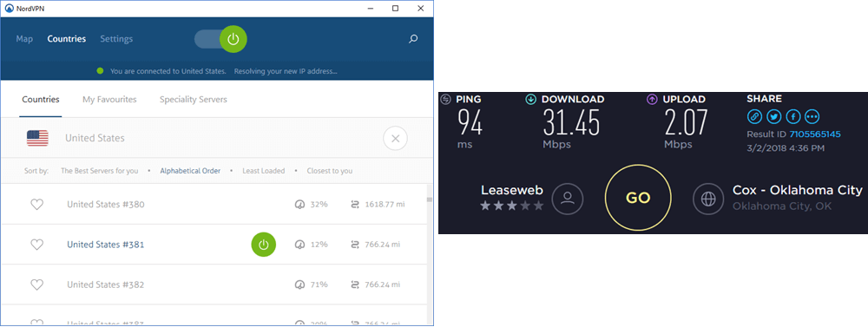This screenshot has width=868, height=327.
Task: Select server United States #381
Action: pyautogui.click(x=106, y=245)
